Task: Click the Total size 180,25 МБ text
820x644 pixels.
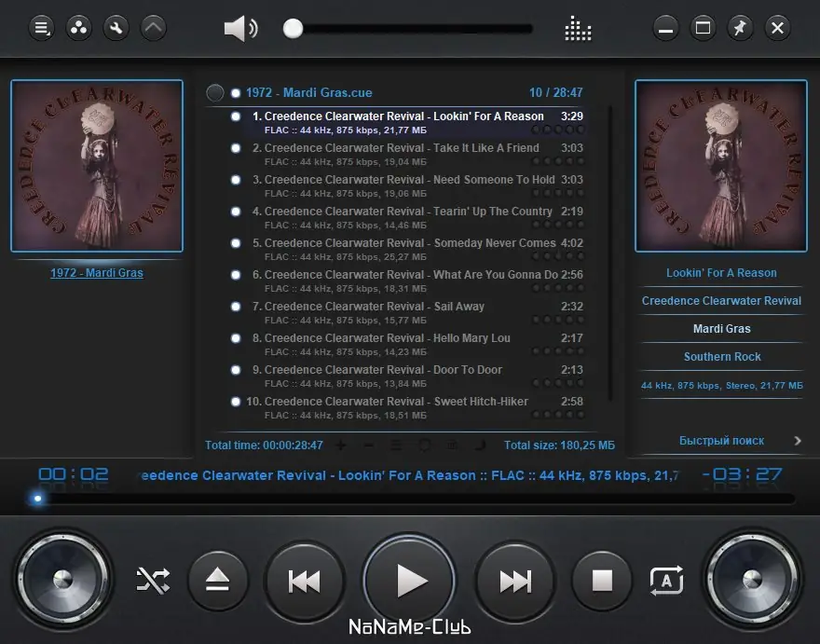Action: click(x=559, y=445)
